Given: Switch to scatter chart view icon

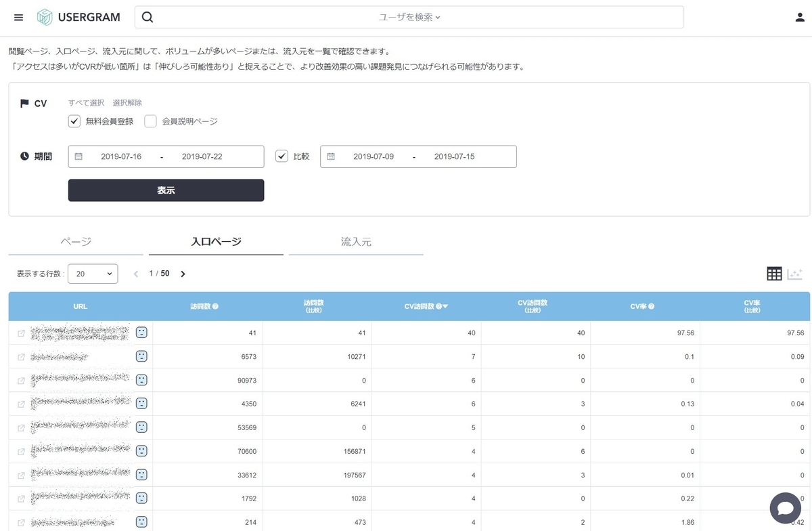Looking at the screenshot, I should [x=795, y=274].
